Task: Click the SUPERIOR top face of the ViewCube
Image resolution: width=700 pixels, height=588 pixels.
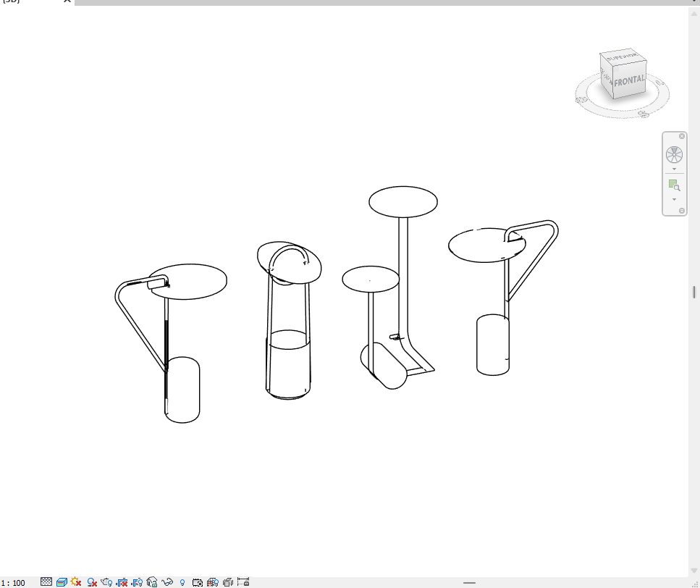Action: point(623,57)
